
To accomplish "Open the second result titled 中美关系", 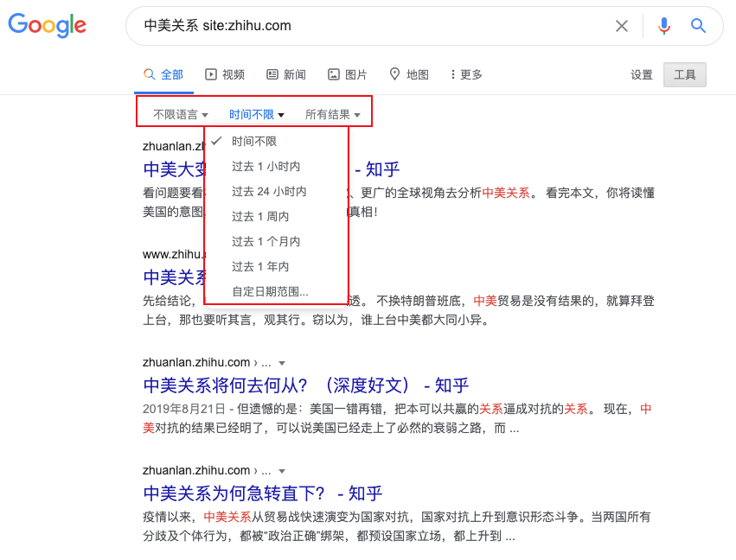I will pyautogui.click(x=174, y=277).
